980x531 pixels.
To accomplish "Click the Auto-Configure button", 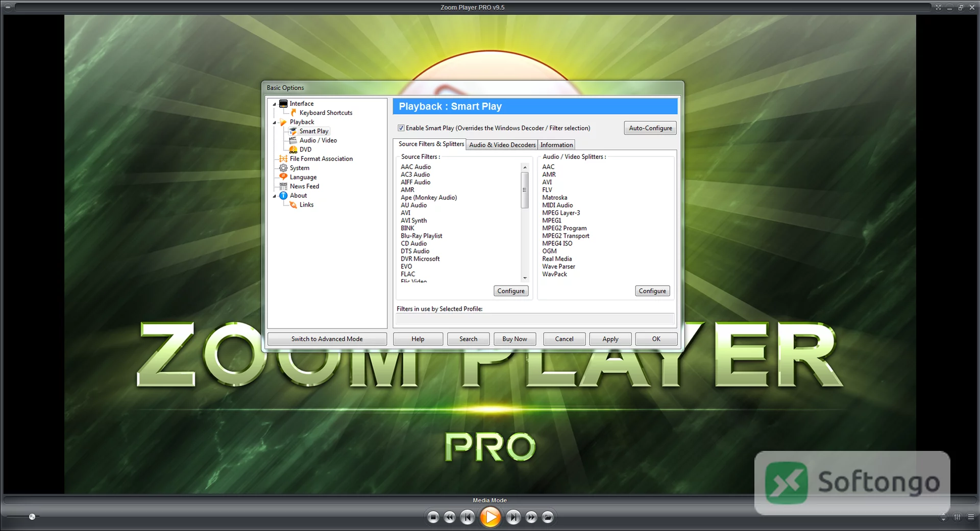I will pyautogui.click(x=650, y=128).
